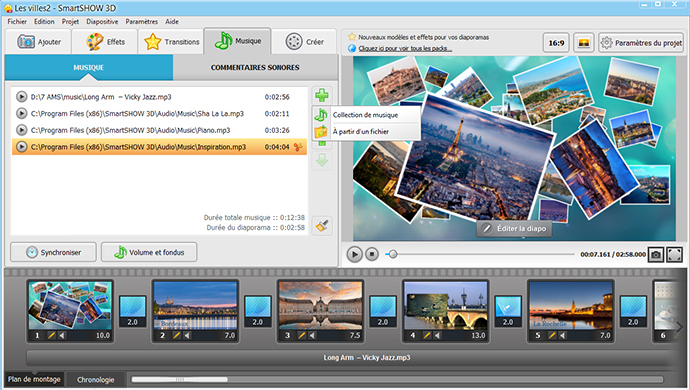The width and height of the screenshot is (690, 390).
Task: Click the background image icon beside 16:9
Action: click(584, 43)
